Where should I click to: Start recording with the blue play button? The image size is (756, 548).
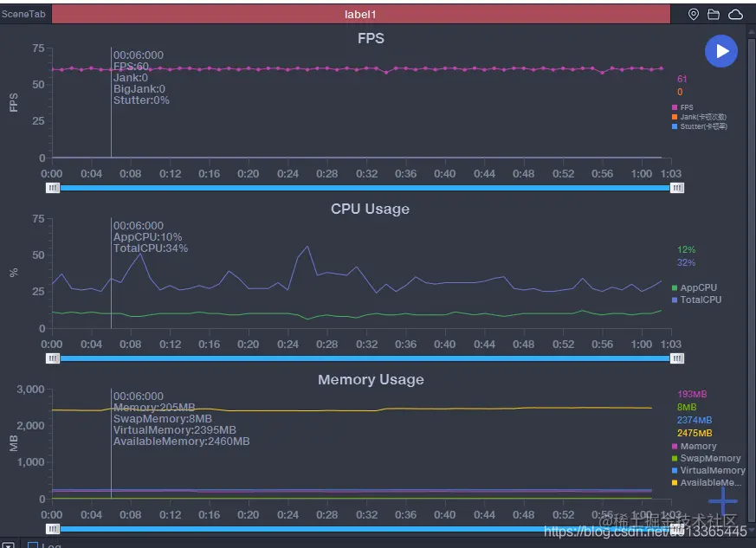click(x=721, y=51)
